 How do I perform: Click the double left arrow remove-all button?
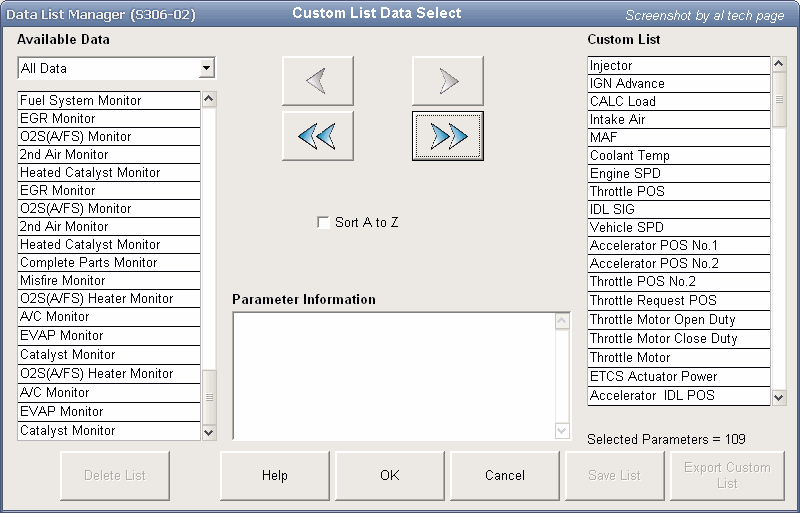click(317, 136)
